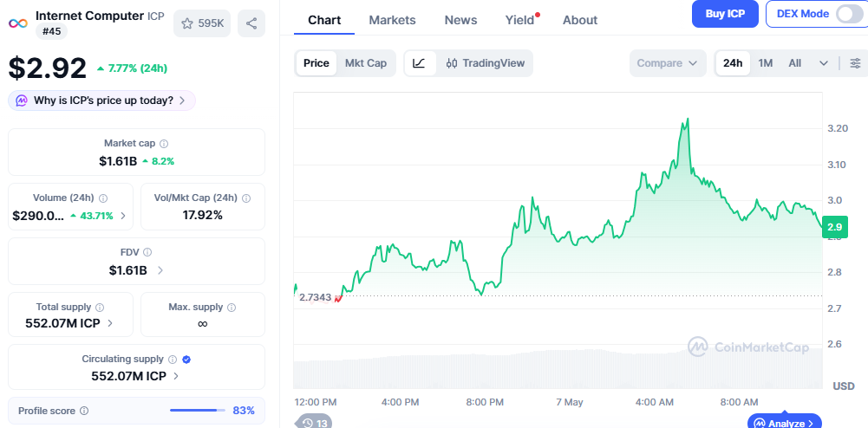The width and height of the screenshot is (868, 428).
Task: Select the 1M time range
Action: point(765,63)
